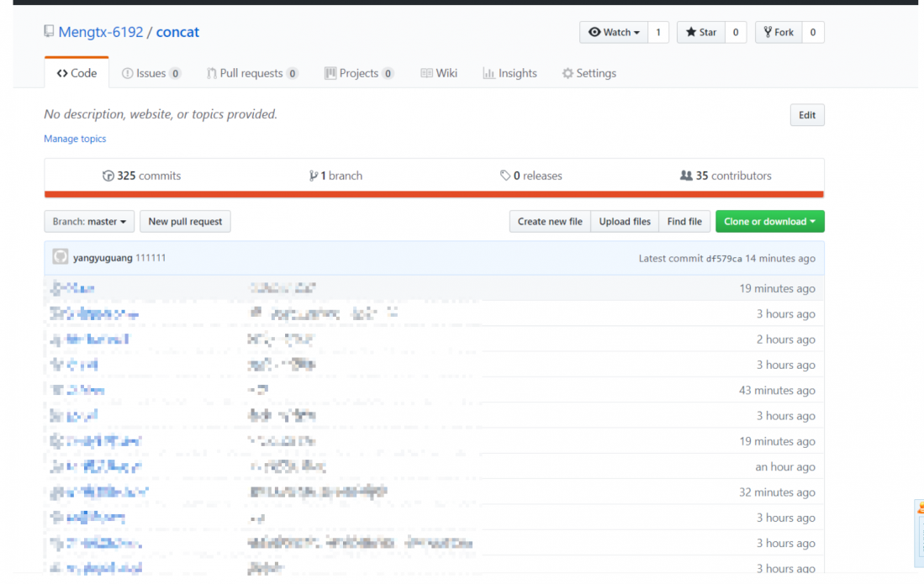Click the branch icon beside 1 branch
924x584 pixels.
click(x=314, y=176)
